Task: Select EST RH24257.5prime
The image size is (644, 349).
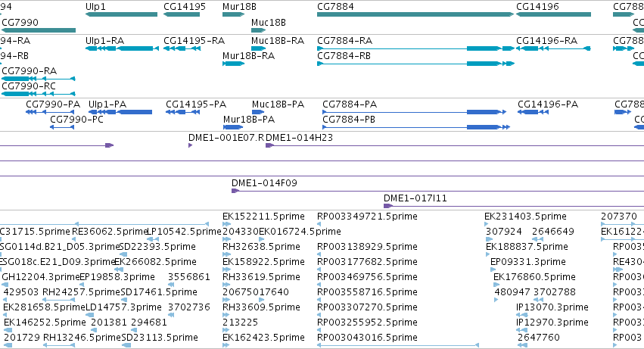Action: click(x=81, y=292)
